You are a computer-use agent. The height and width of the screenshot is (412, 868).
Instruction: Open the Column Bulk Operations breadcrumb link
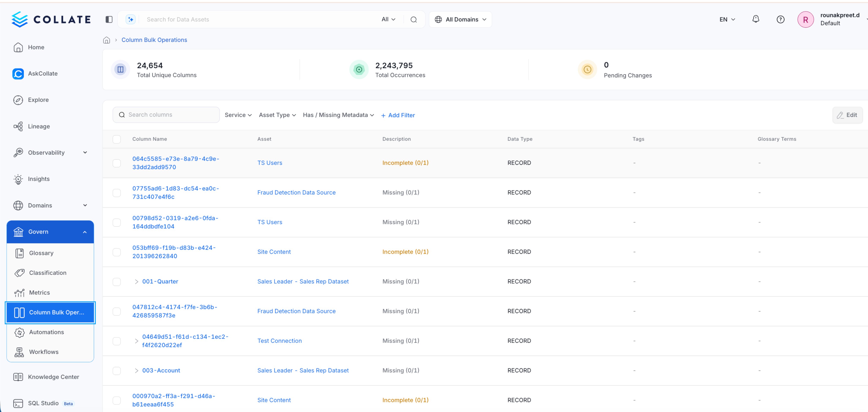point(154,40)
